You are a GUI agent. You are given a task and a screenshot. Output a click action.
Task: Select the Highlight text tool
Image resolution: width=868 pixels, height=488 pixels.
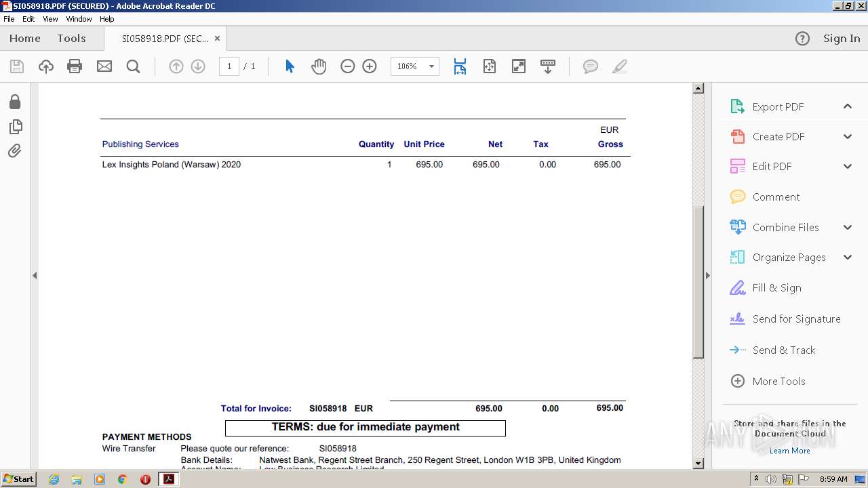[x=619, y=66]
